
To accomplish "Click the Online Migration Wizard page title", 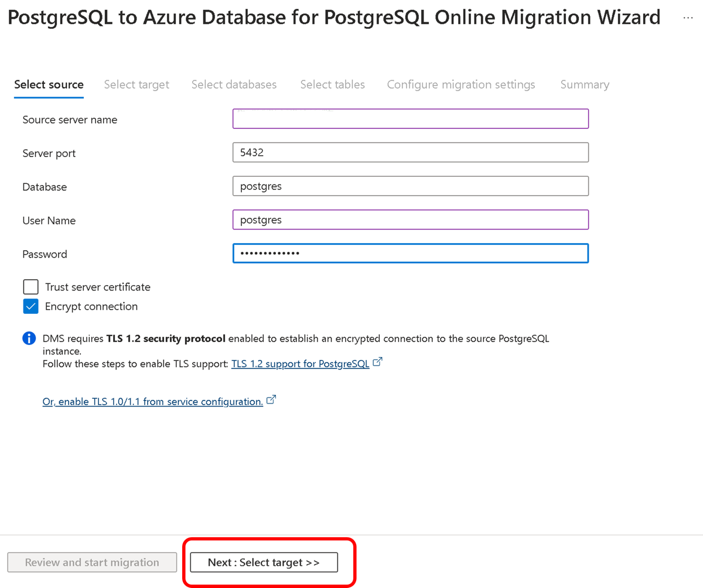I will (335, 18).
